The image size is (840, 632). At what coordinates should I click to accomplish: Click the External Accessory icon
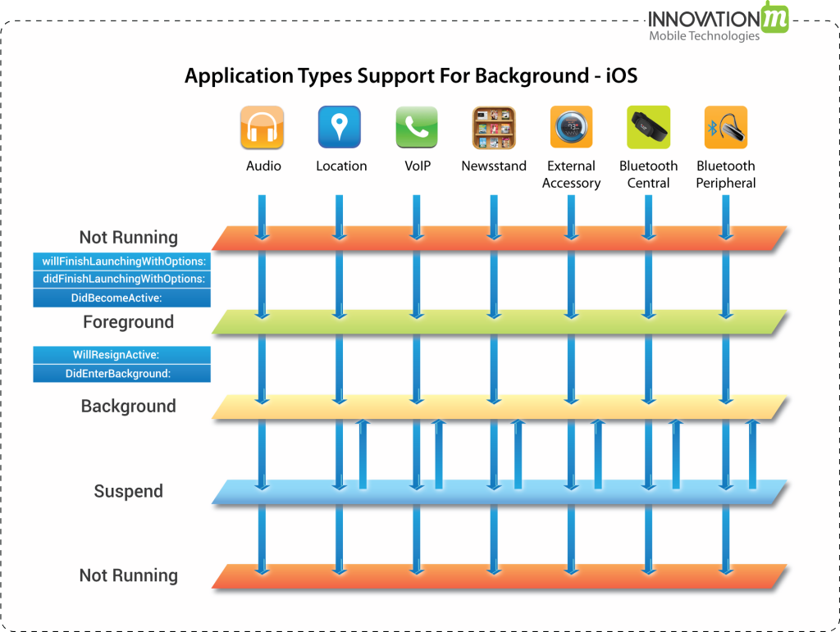click(x=571, y=127)
